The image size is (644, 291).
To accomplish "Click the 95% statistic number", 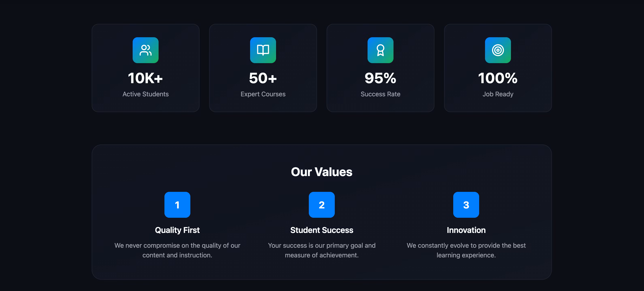I will [x=380, y=78].
